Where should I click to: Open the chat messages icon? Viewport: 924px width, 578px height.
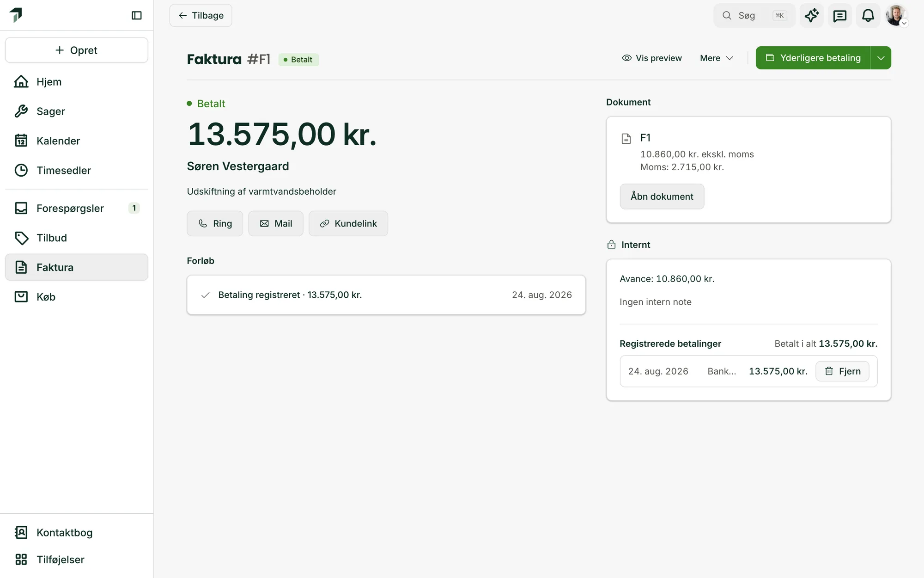pyautogui.click(x=839, y=15)
